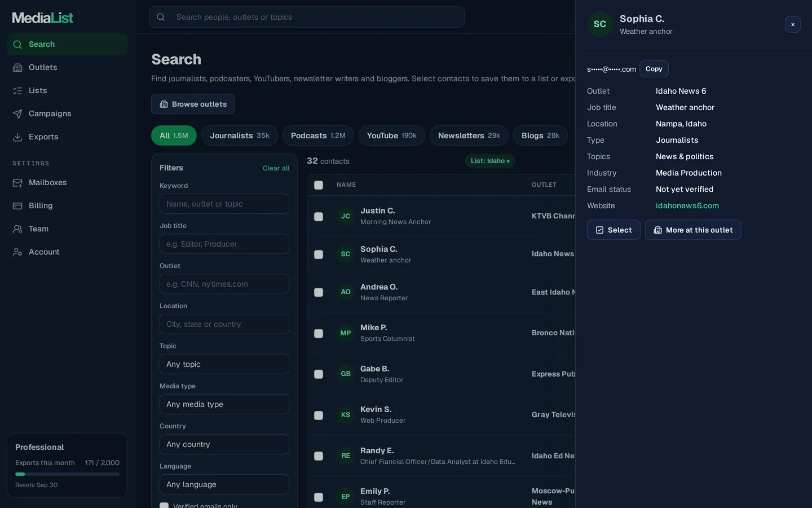
Task: Open Outlets from the sidebar
Action: tap(67, 67)
